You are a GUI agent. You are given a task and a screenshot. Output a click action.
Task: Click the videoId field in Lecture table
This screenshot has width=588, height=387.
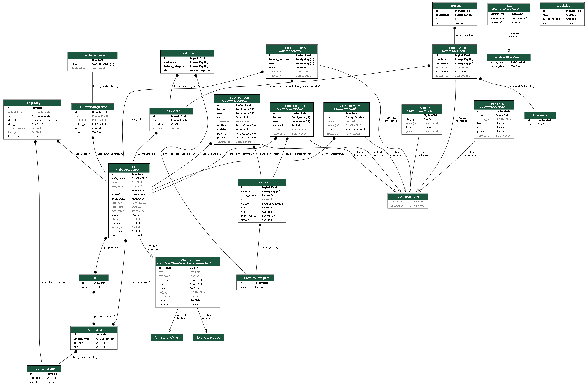click(x=245, y=220)
